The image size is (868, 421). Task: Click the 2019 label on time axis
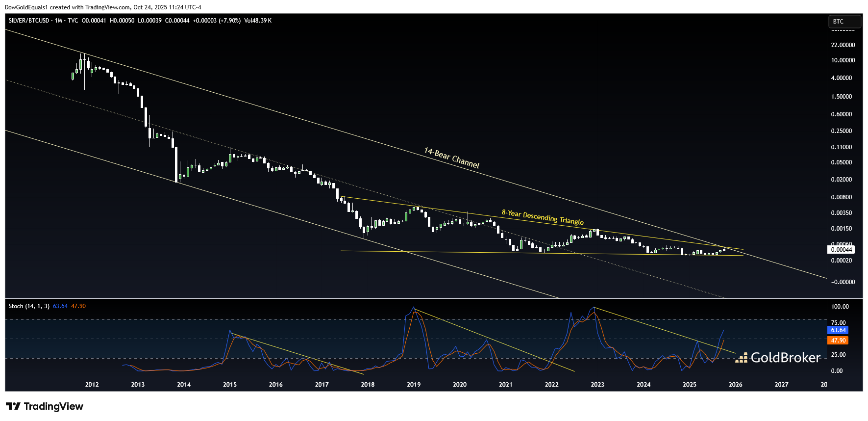pos(414,385)
